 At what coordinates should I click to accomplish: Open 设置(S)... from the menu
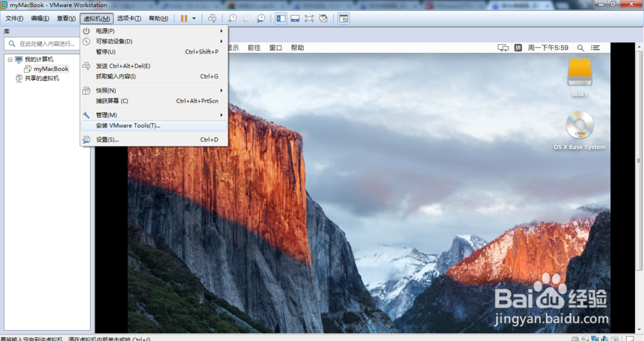pos(154,140)
